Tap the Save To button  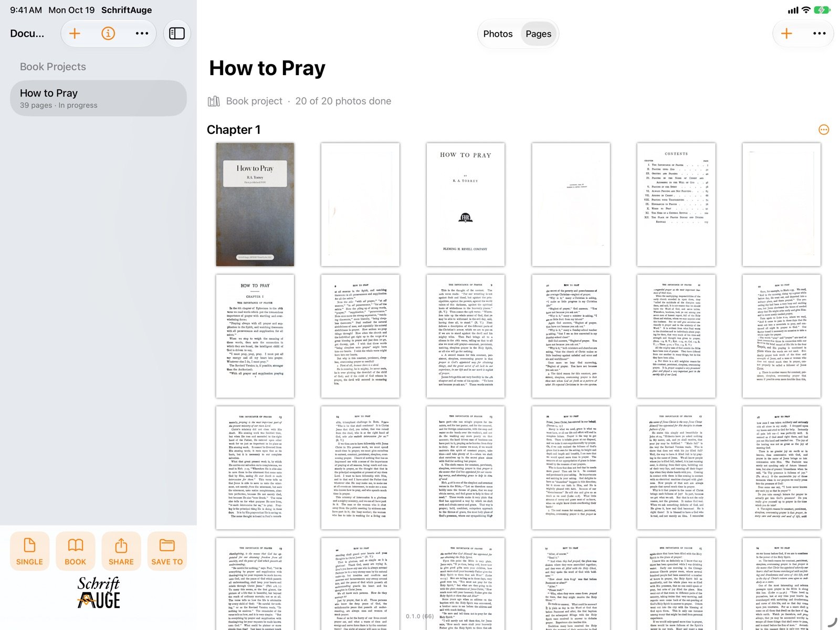coord(167,551)
